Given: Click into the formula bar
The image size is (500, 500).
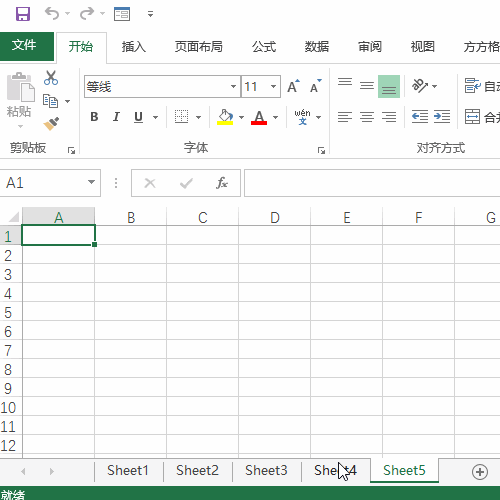Looking at the screenshot, I should [372, 183].
